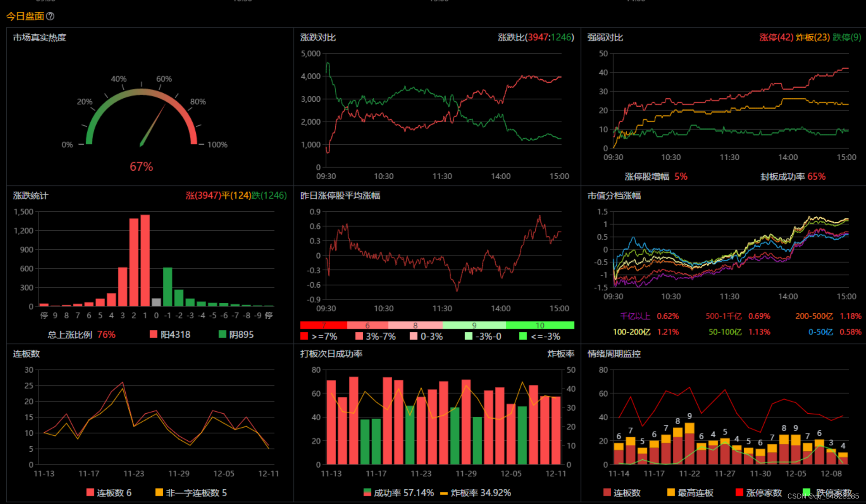The image size is (866, 504).
Task: Toggle 最高连板 orange legend icon
Action: [671, 492]
